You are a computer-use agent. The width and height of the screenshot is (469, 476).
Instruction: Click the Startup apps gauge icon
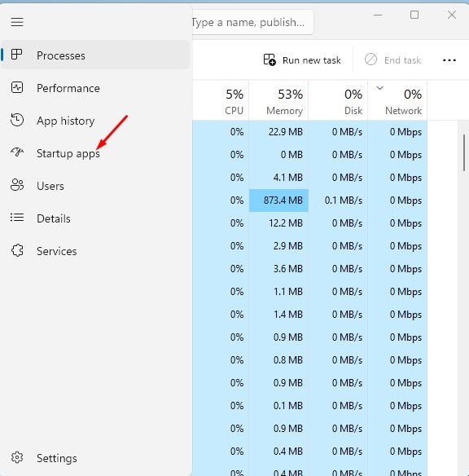pos(17,152)
